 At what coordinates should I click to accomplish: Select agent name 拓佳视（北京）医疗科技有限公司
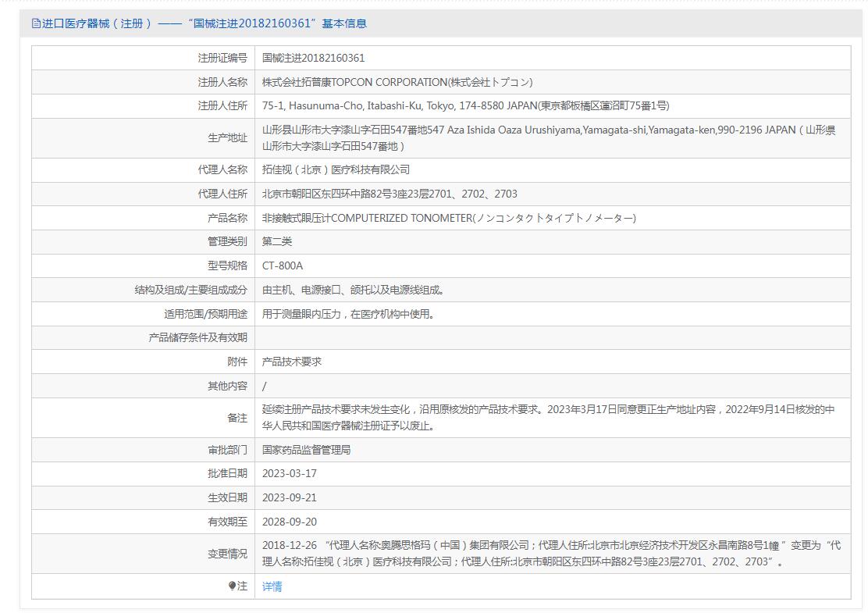point(336,170)
